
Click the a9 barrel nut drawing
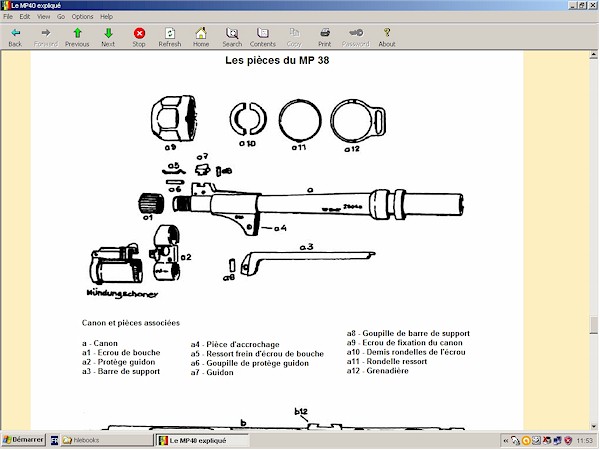point(174,118)
